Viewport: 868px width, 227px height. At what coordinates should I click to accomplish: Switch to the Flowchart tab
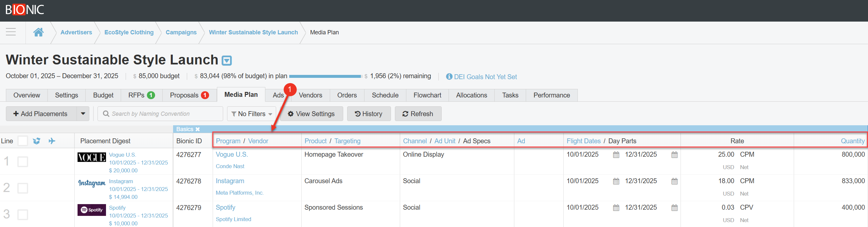(x=427, y=95)
